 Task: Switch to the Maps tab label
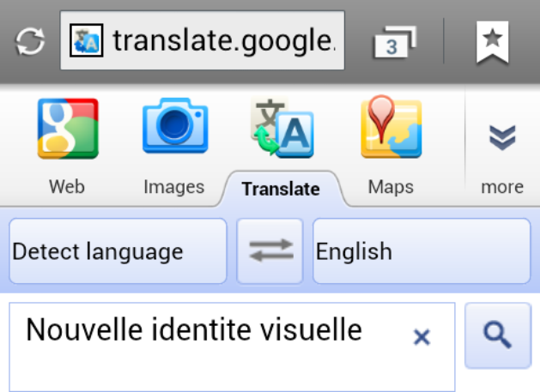391,187
